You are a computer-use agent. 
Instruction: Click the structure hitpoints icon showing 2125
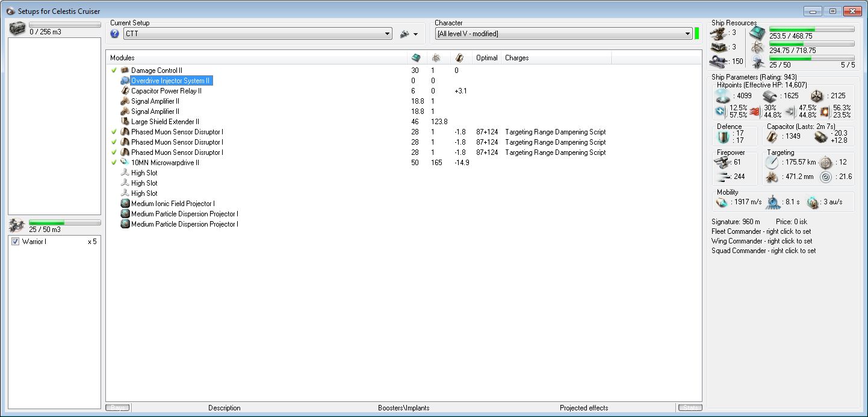(x=817, y=96)
